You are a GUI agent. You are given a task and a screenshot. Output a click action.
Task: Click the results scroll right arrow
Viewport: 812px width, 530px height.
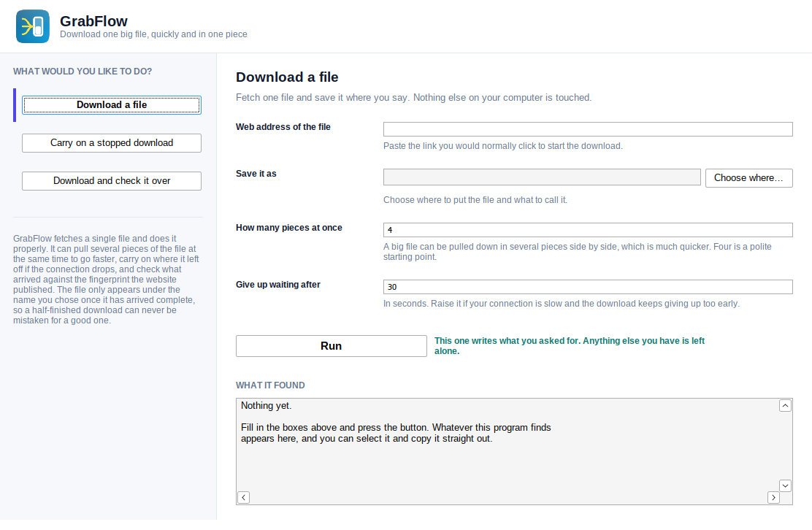773,497
